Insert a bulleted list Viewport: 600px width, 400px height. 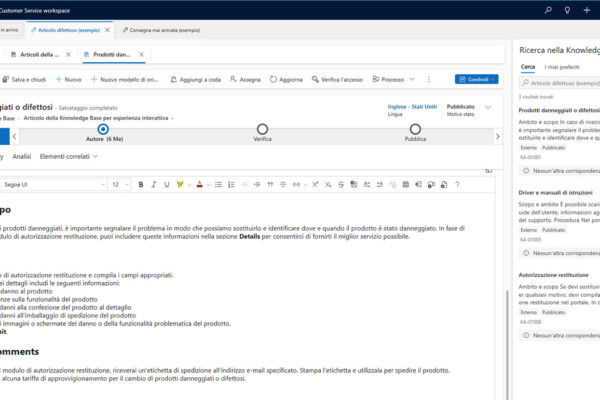[x=218, y=184]
